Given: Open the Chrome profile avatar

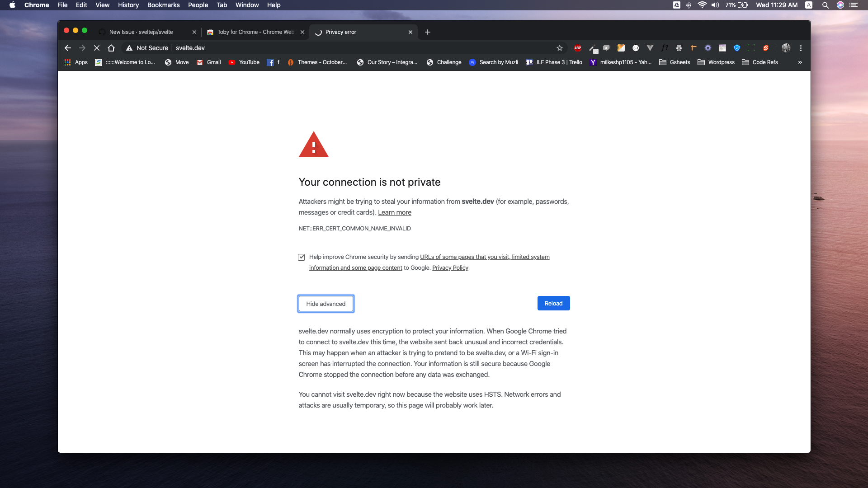Looking at the screenshot, I should (787, 48).
